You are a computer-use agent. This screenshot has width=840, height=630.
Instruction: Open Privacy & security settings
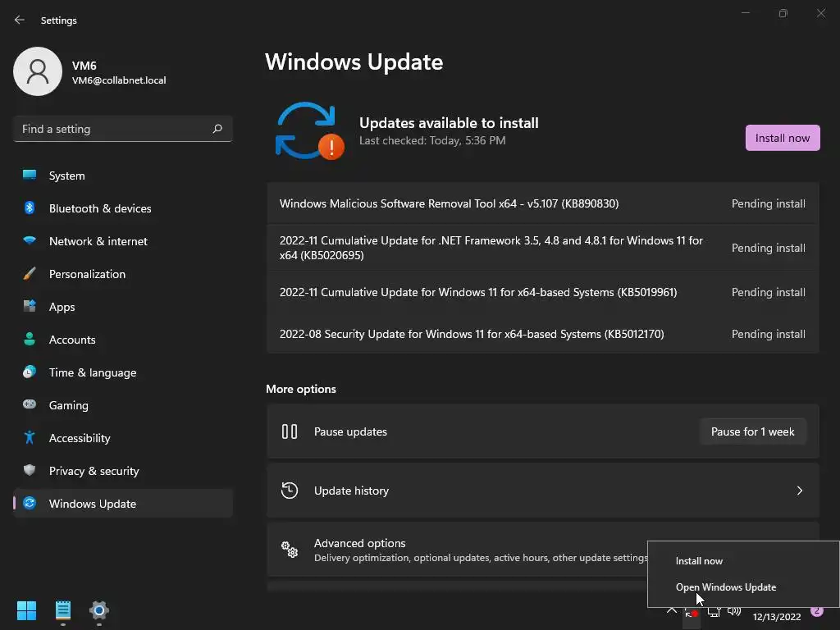click(123, 471)
